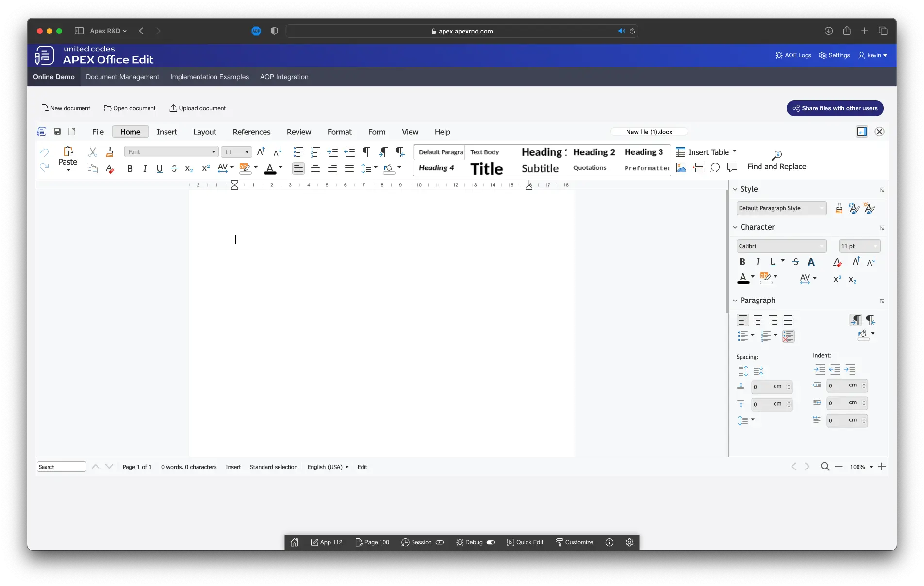The height and width of the screenshot is (586, 924).
Task: Open the Insert Table dropdown arrow
Action: pyautogui.click(x=735, y=151)
